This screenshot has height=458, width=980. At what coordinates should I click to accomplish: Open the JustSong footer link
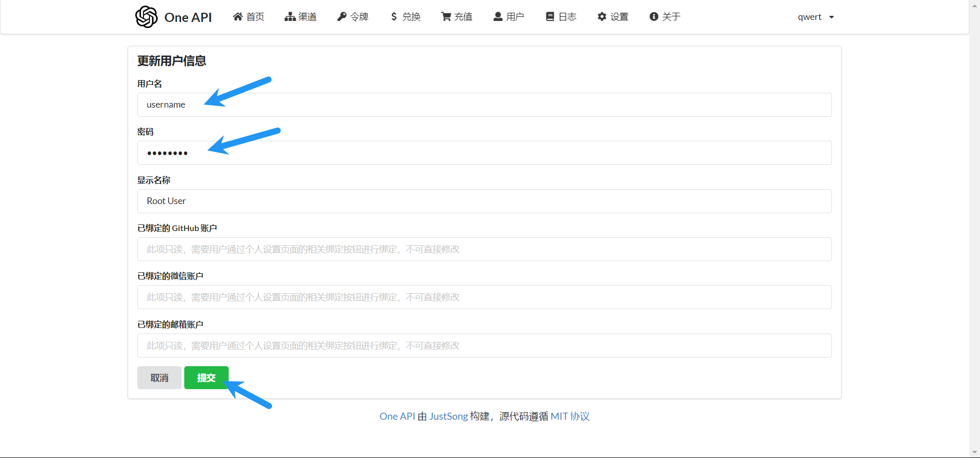[448, 416]
